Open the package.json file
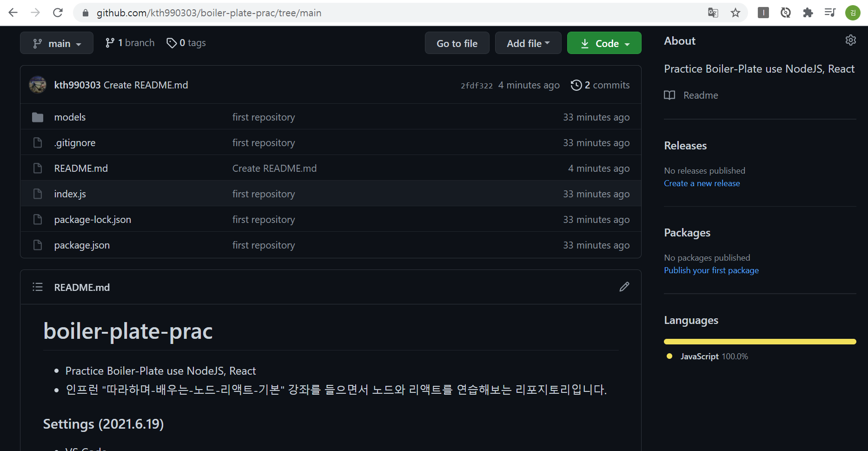The image size is (868, 451). pos(82,245)
